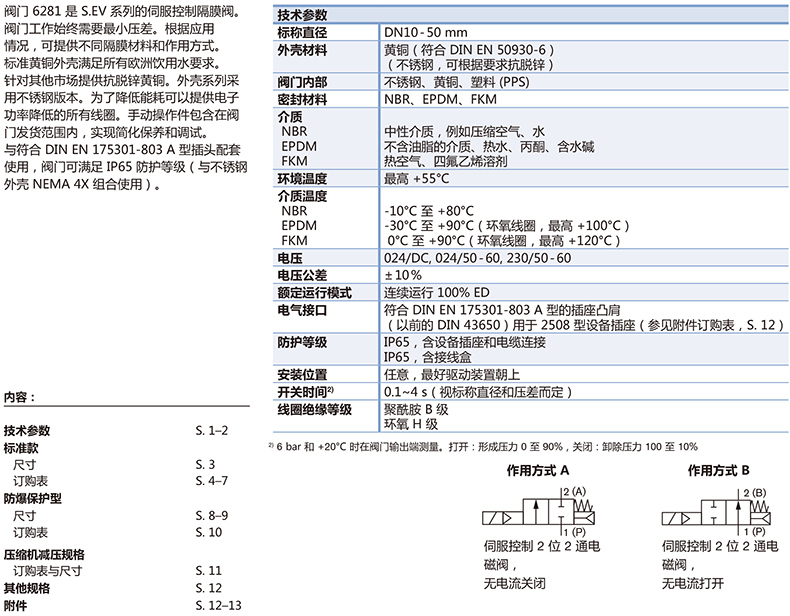The width and height of the screenshot is (790, 616).
Task: Click the 作用方式 B heading
Action: [x=711, y=469]
